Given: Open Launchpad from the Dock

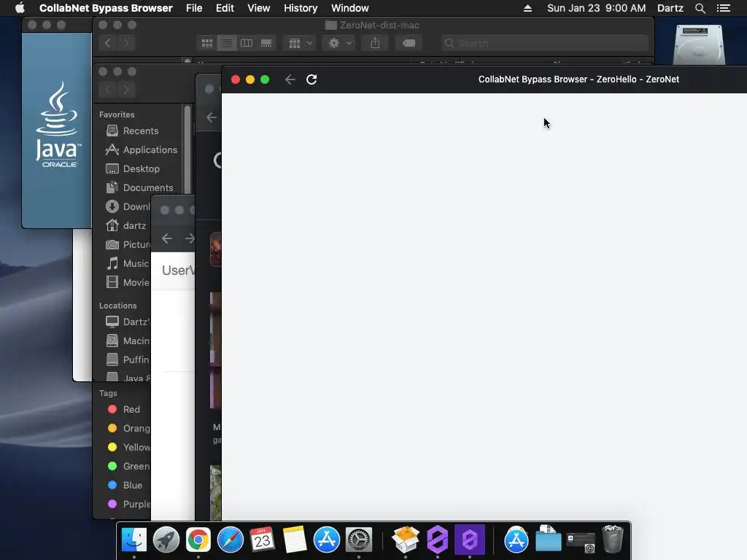Looking at the screenshot, I should [x=166, y=540].
